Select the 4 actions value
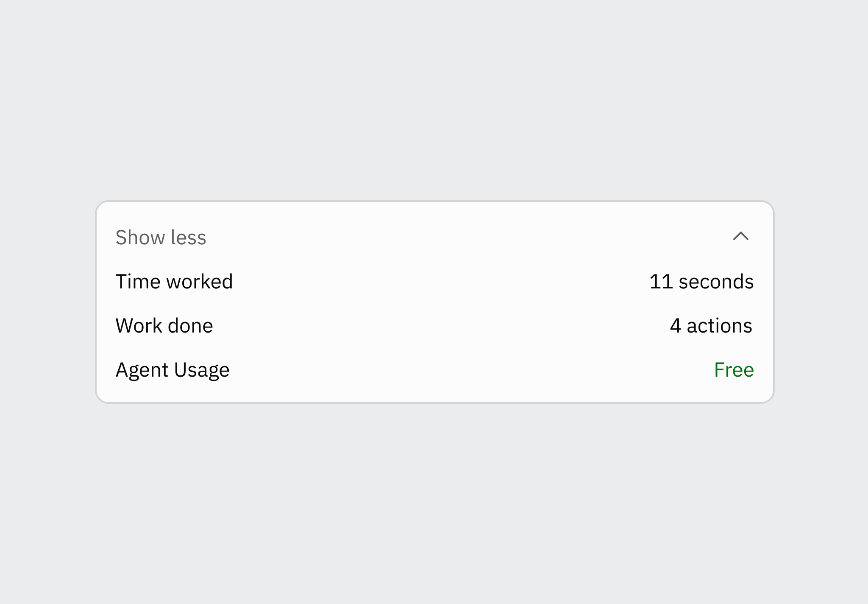The image size is (868, 604). coord(710,325)
